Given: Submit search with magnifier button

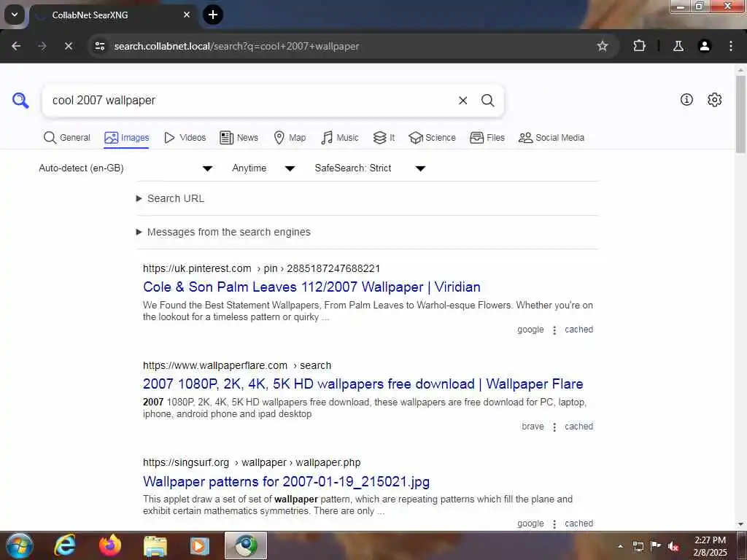Looking at the screenshot, I should pos(487,101).
